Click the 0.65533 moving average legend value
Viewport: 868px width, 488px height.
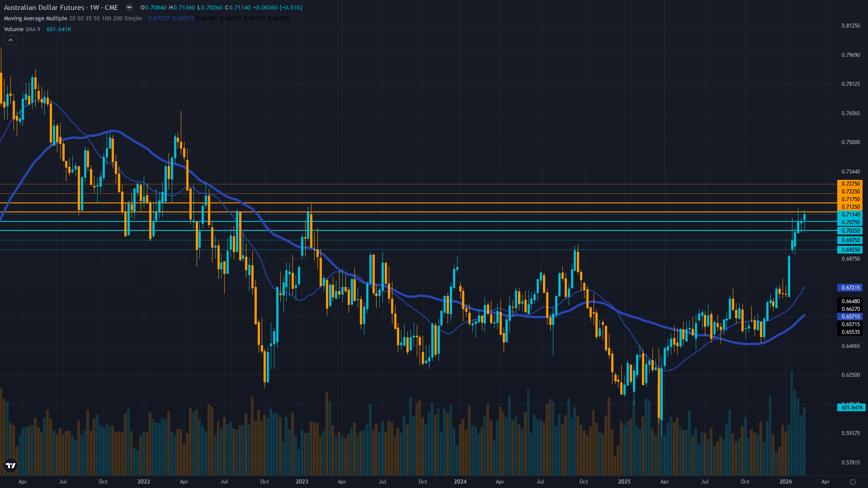[255, 19]
